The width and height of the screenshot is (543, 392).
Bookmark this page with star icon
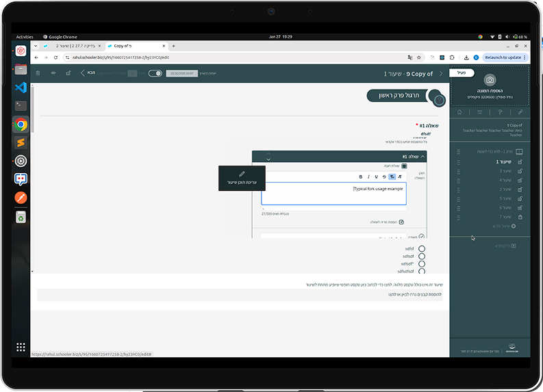click(x=418, y=57)
